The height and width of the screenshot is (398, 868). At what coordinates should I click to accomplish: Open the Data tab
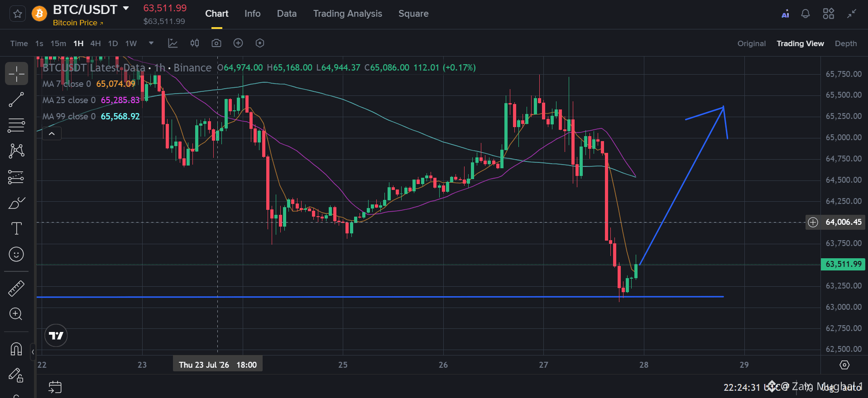[x=287, y=14]
